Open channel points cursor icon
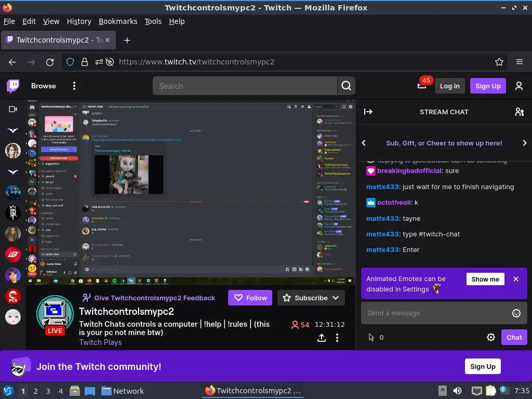 point(371,337)
